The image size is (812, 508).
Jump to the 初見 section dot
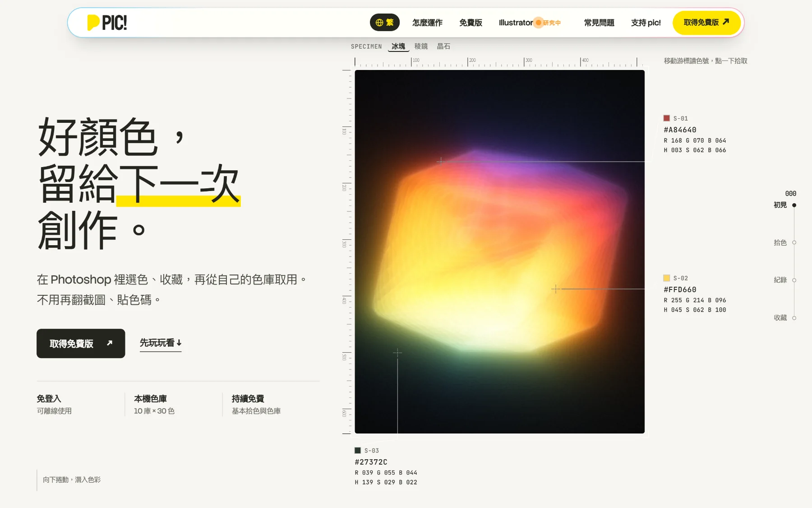point(794,205)
